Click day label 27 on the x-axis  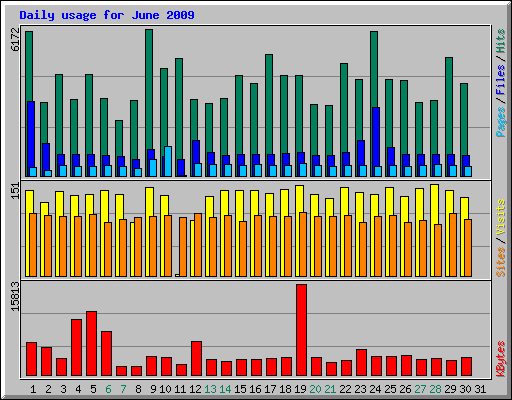[420, 389]
